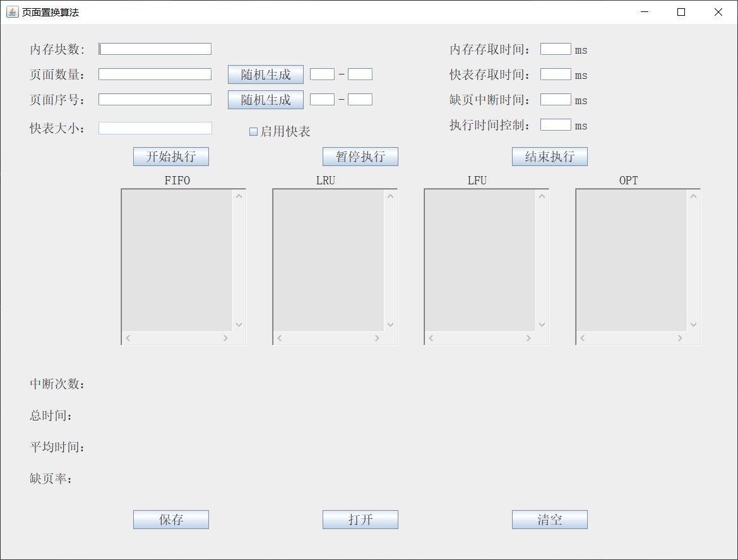
Task: Click the FIFO panel scroll up arrow
Action: tap(239, 196)
